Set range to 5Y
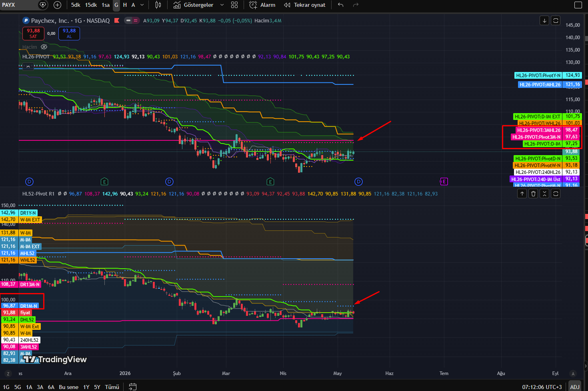 click(97, 387)
